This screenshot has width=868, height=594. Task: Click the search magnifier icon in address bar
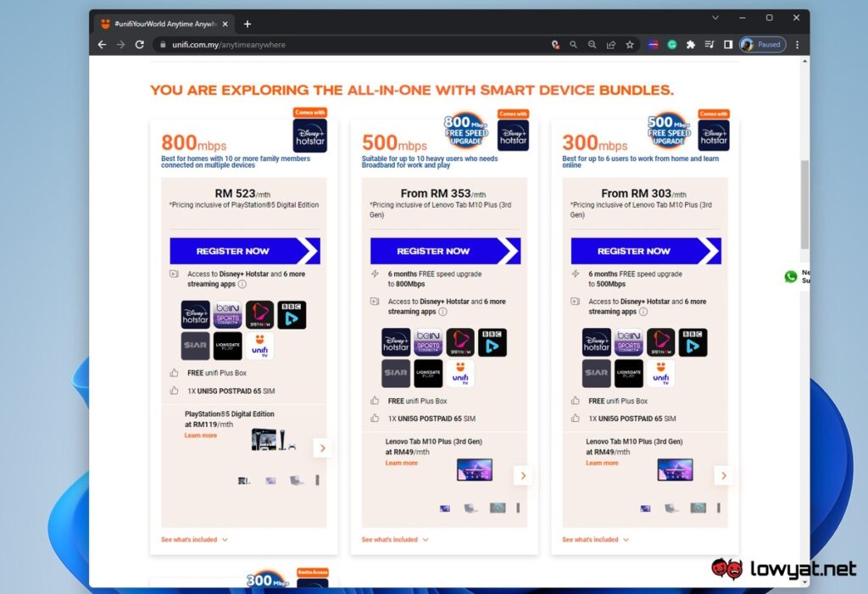[574, 45]
